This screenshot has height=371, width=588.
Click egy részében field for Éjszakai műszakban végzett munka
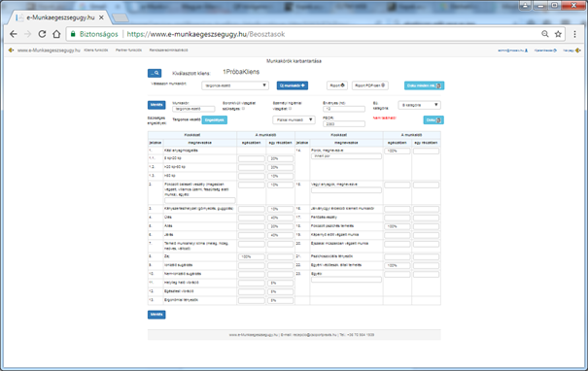pyautogui.click(x=426, y=244)
